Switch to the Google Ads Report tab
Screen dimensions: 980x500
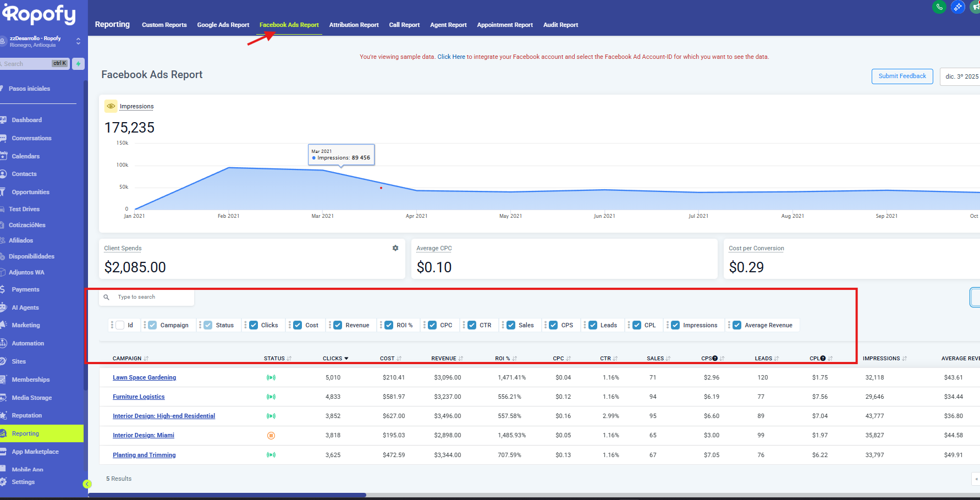tap(223, 25)
